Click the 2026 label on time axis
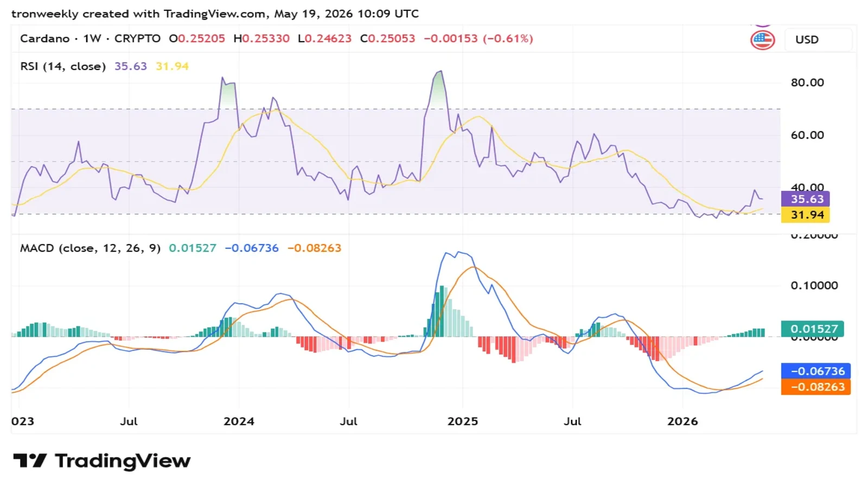 682,421
